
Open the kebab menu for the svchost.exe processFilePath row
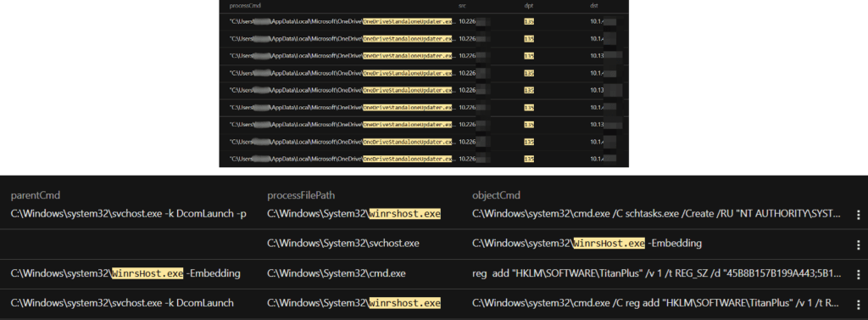[859, 244]
